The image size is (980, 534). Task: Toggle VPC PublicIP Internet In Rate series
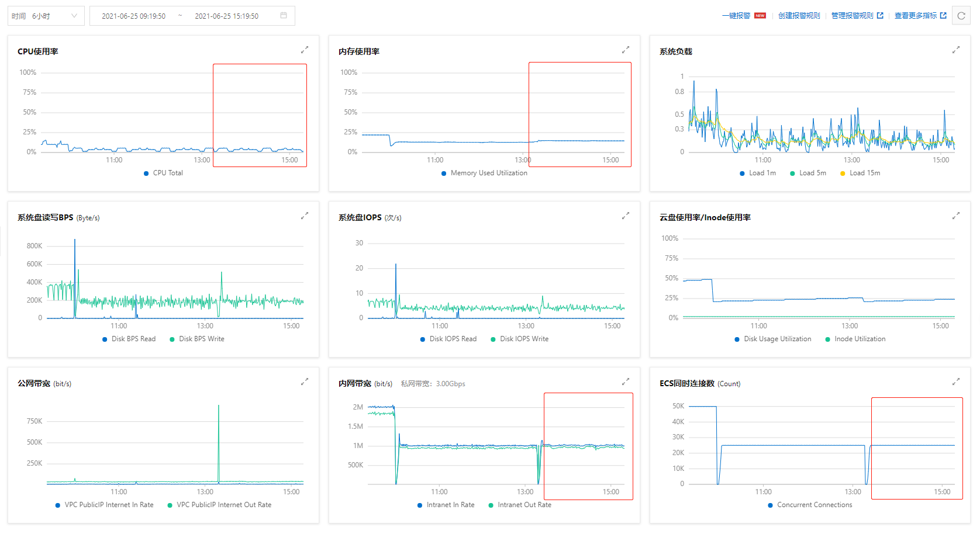tap(104, 505)
